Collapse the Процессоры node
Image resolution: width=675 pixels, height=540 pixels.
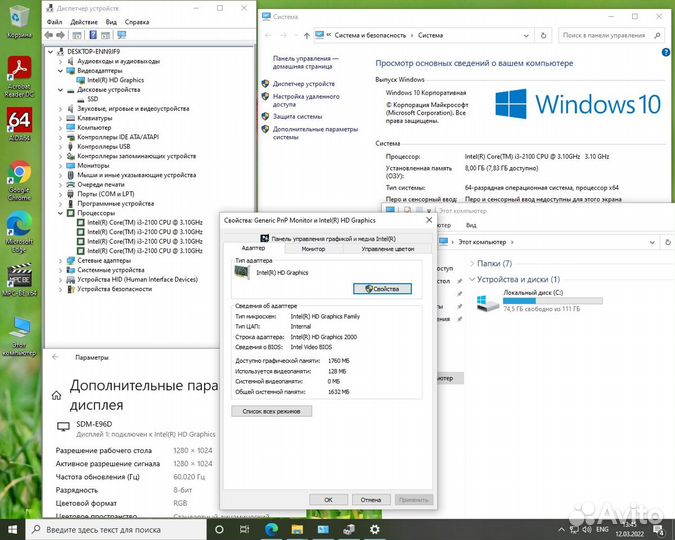coord(61,213)
